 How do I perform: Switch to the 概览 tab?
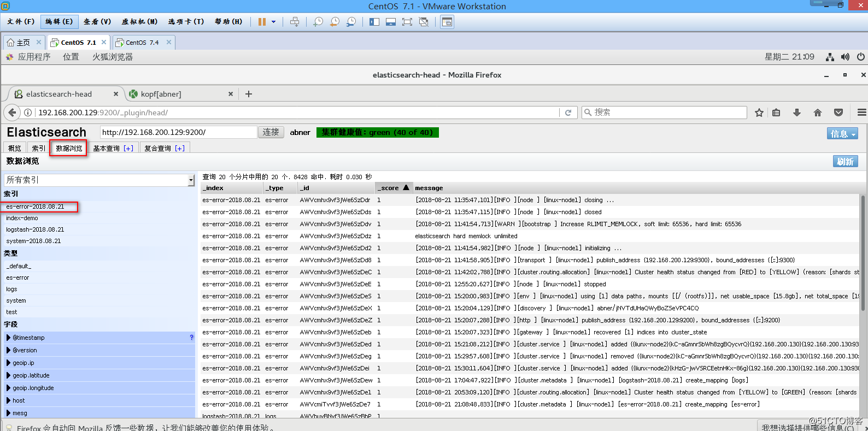pyautogui.click(x=15, y=148)
